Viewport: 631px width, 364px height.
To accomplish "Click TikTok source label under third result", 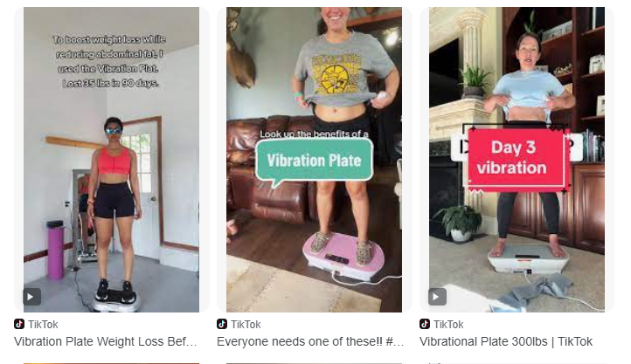I will 448,324.
